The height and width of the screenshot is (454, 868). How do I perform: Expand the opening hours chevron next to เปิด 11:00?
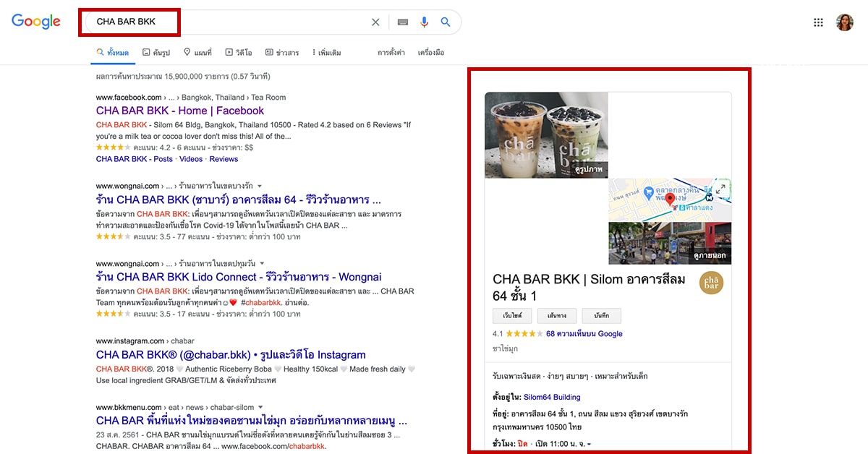[x=590, y=445]
